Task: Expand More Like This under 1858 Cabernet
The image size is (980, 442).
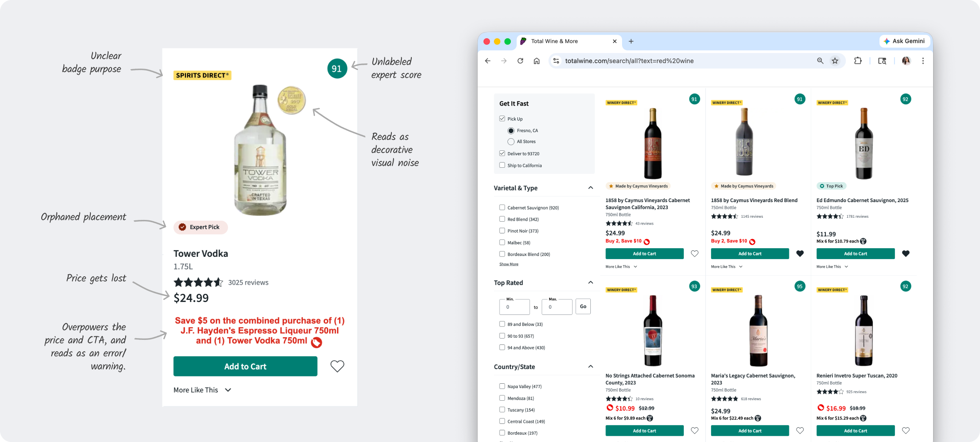Action: pyautogui.click(x=622, y=267)
